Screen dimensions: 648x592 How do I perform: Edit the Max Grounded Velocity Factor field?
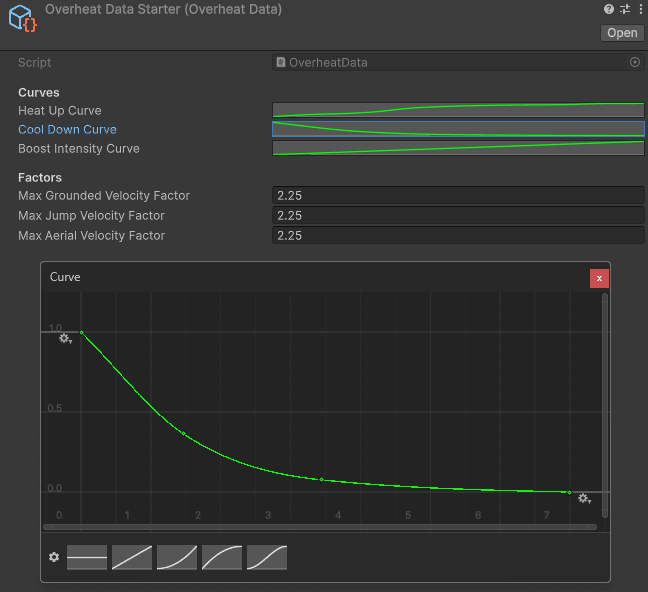458,196
